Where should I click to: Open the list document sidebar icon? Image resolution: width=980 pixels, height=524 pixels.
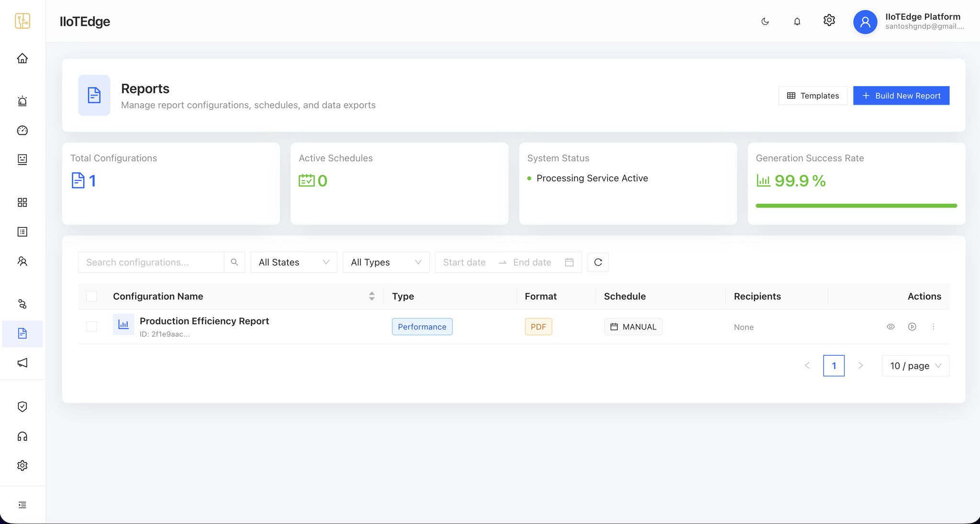click(22, 232)
